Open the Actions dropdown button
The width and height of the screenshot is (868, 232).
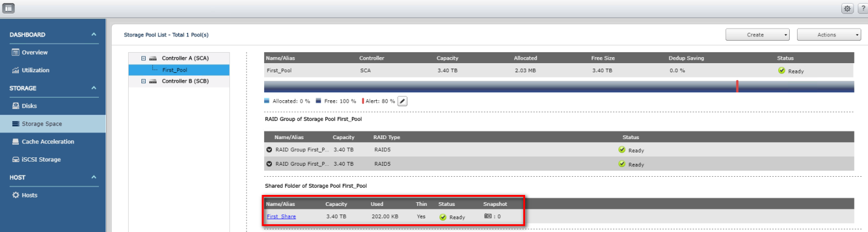[x=829, y=35]
